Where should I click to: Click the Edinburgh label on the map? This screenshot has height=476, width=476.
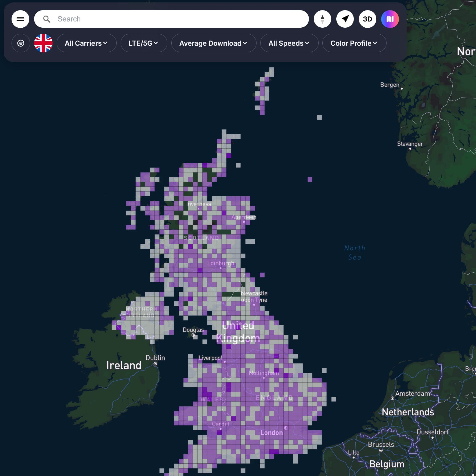point(221,263)
